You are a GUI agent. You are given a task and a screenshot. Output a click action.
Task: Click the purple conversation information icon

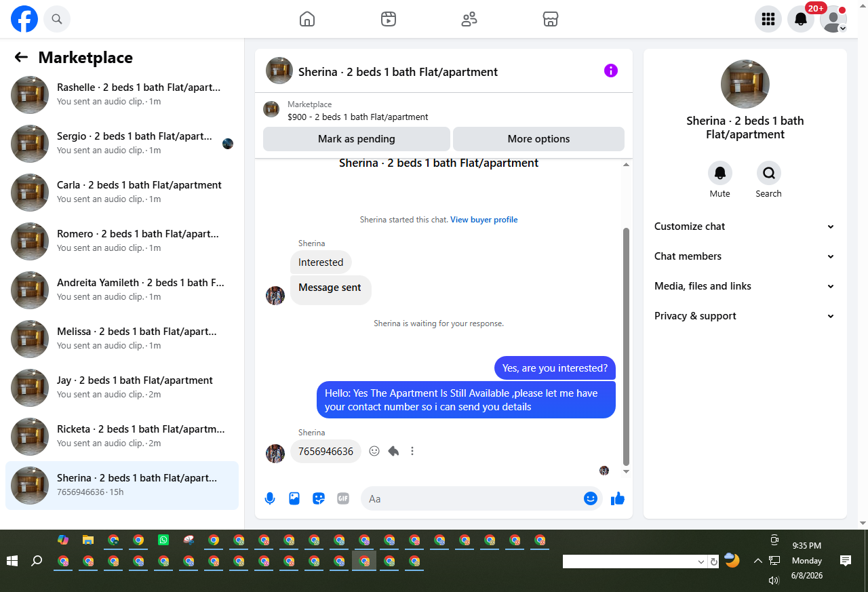pyautogui.click(x=611, y=71)
